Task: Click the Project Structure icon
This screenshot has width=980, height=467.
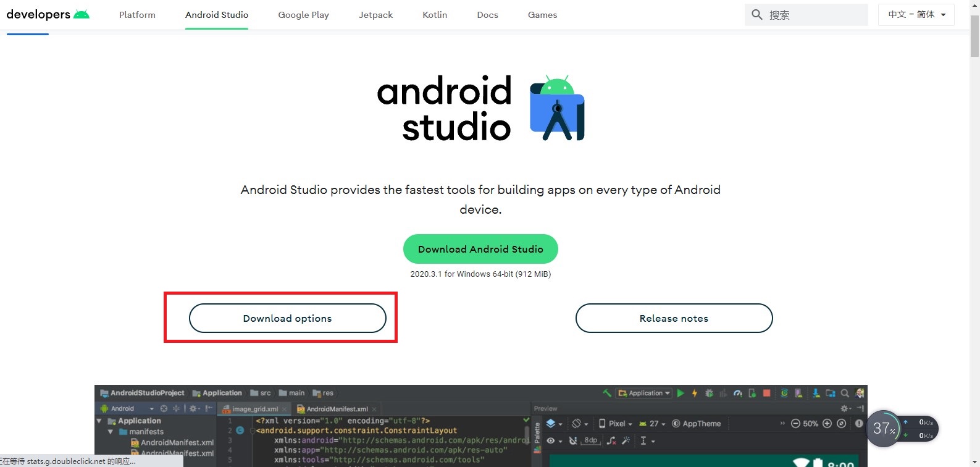Action: pos(830,393)
